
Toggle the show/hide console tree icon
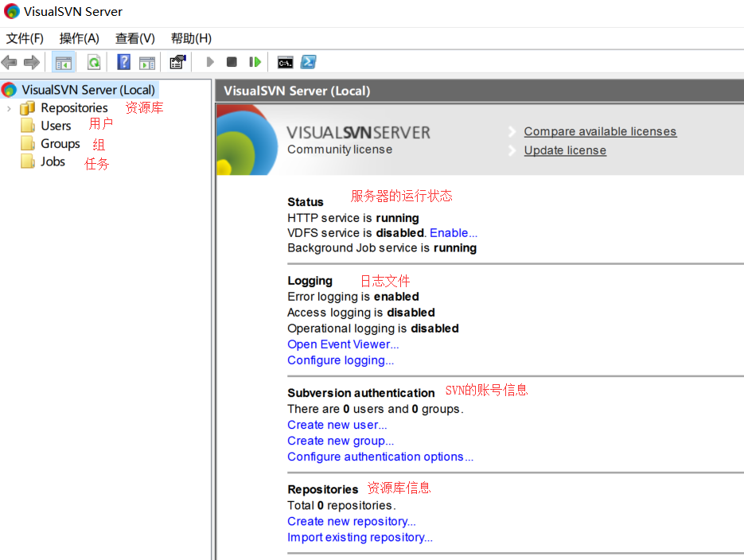tap(63, 62)
